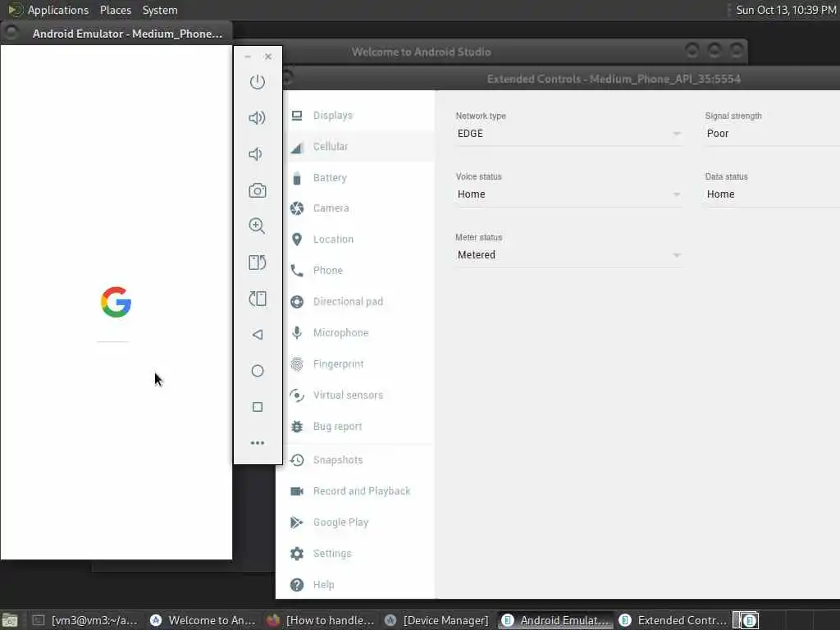
Task: Rotate the device left with toolbar icon
Action: [257, 262]
